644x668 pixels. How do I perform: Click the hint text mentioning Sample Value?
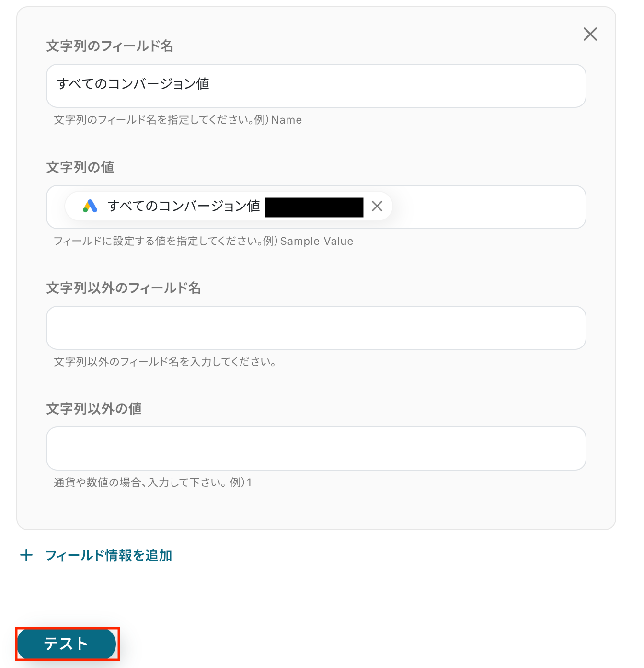pos(203,241)
